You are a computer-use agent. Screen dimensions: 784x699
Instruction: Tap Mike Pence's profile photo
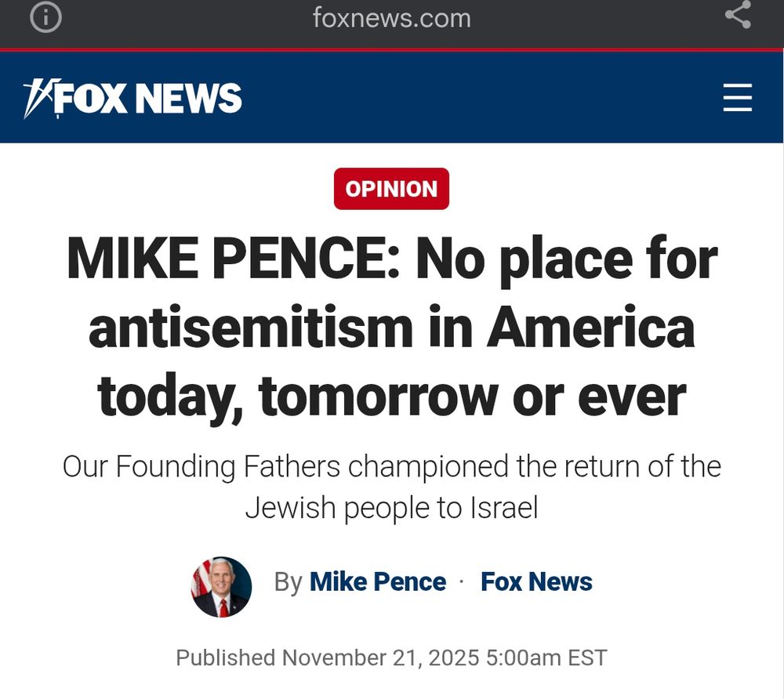pyautogui.click(x=220, y=587)
